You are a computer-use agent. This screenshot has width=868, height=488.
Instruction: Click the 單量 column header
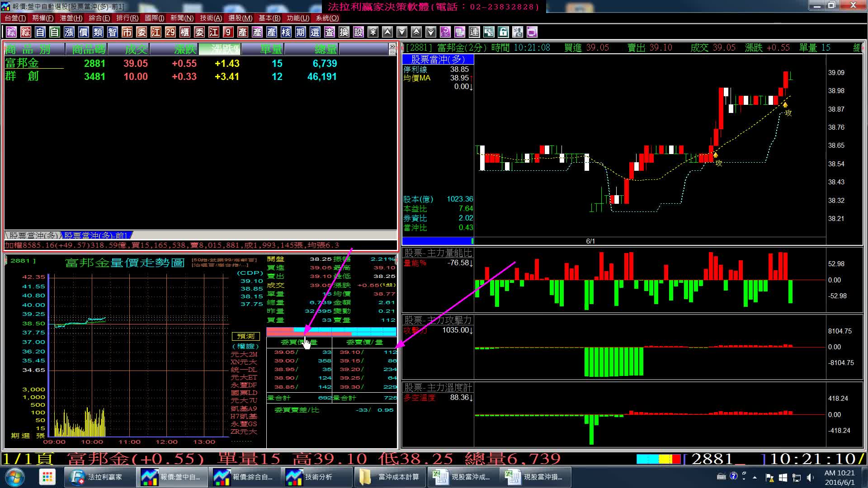[262, 49]
